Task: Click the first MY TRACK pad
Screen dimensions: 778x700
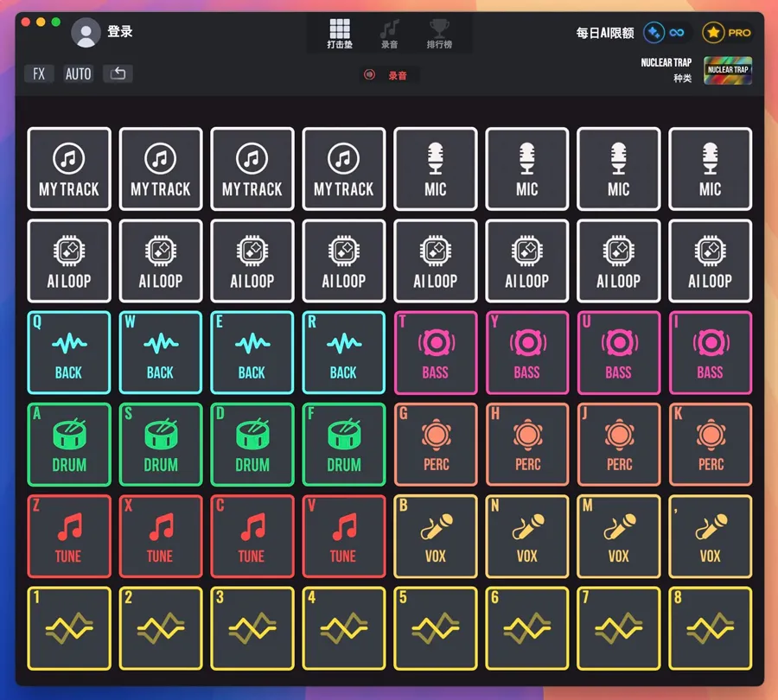Action: (x=69, y=169)
